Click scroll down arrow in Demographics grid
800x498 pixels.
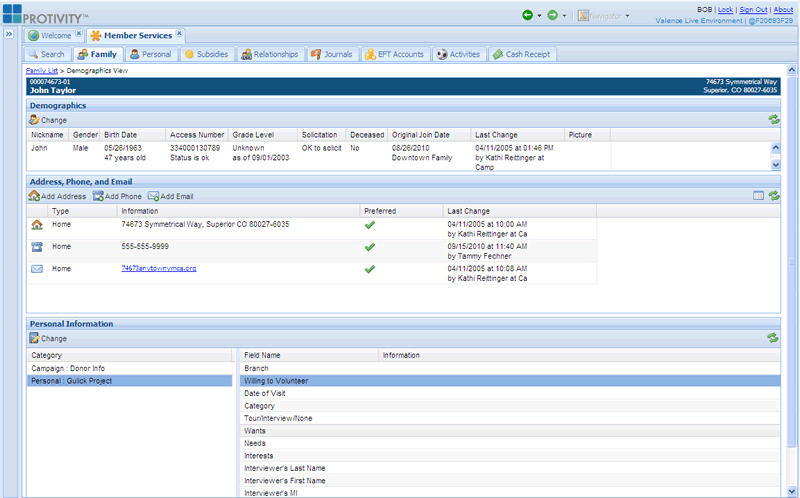[776, 165]
